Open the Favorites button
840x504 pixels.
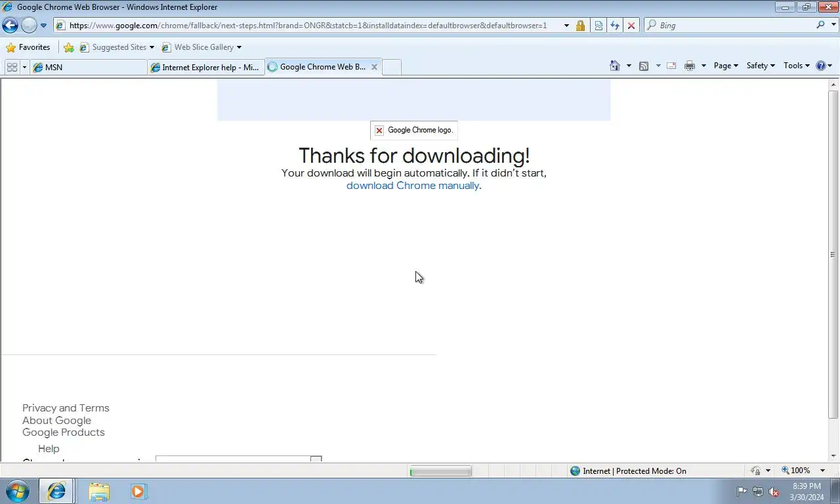(x=28, y=47)
